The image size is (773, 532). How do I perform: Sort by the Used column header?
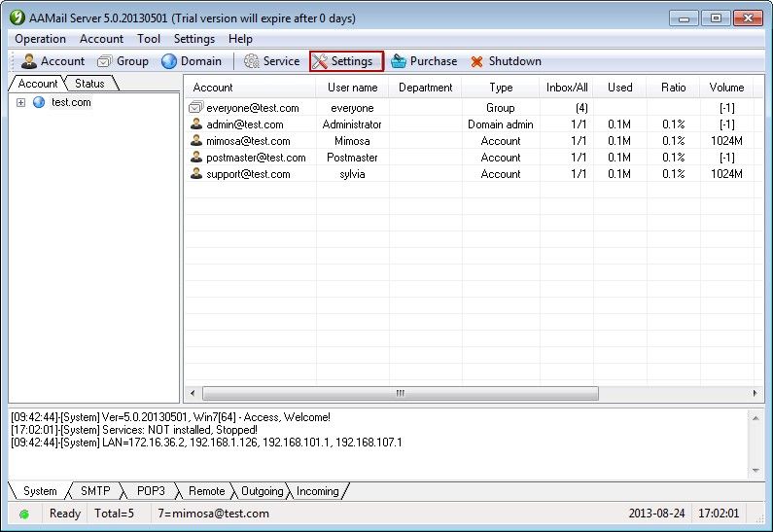[619, 88]
